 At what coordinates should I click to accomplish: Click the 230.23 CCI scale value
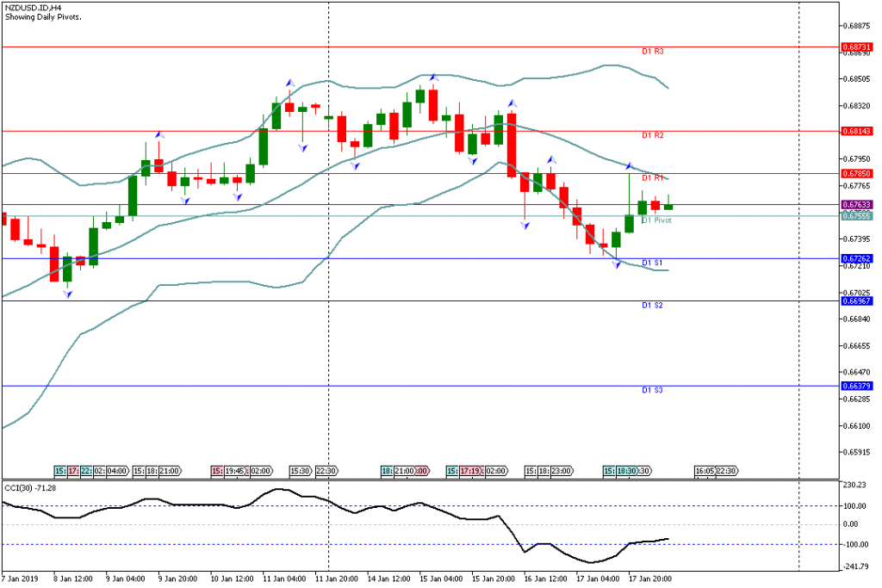[854, 486]
